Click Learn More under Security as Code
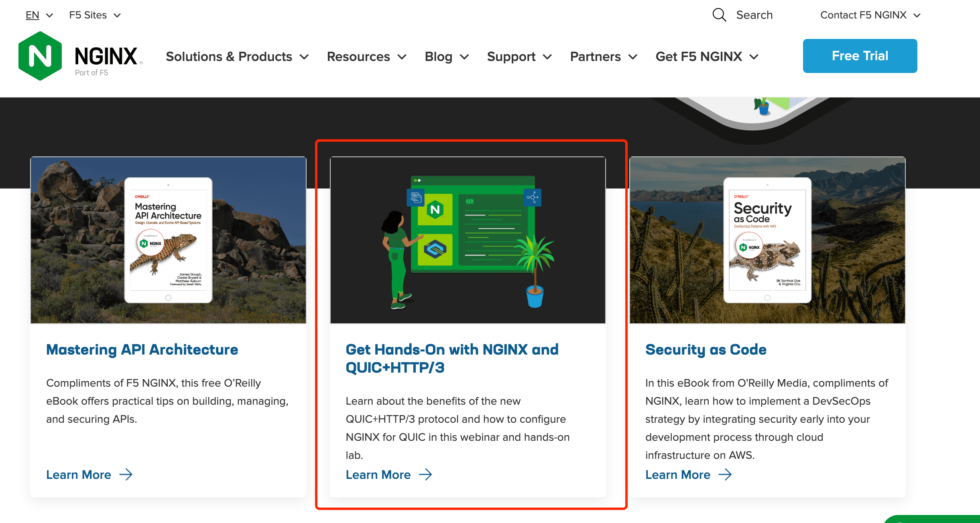 tap(678, 474)
